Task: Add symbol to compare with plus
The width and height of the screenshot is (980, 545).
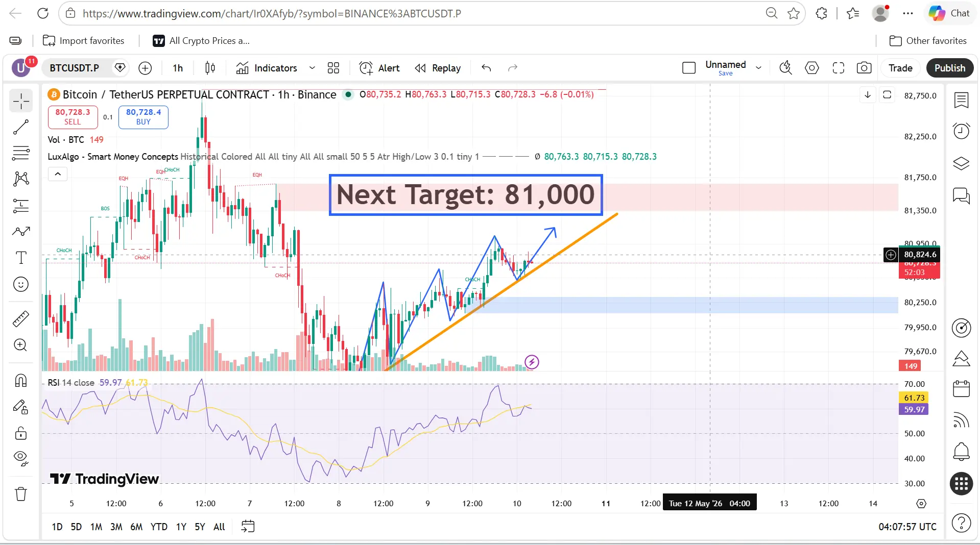Action: (145, 68)
